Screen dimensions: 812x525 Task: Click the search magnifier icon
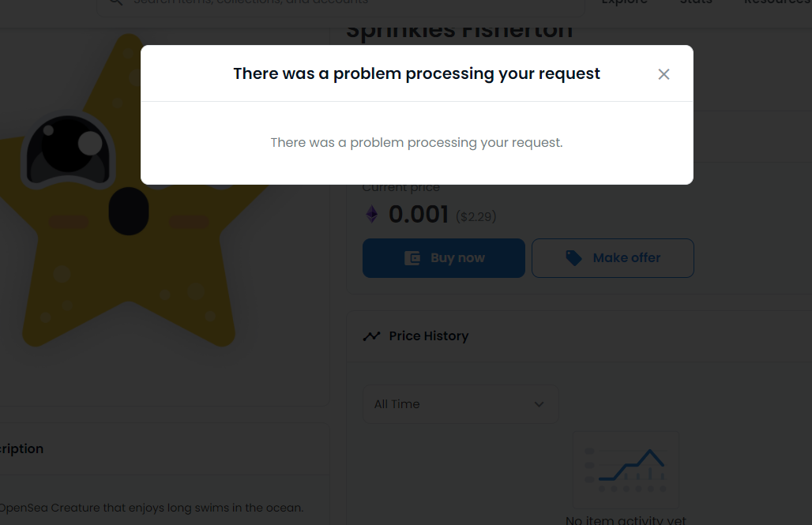point(115,3)
